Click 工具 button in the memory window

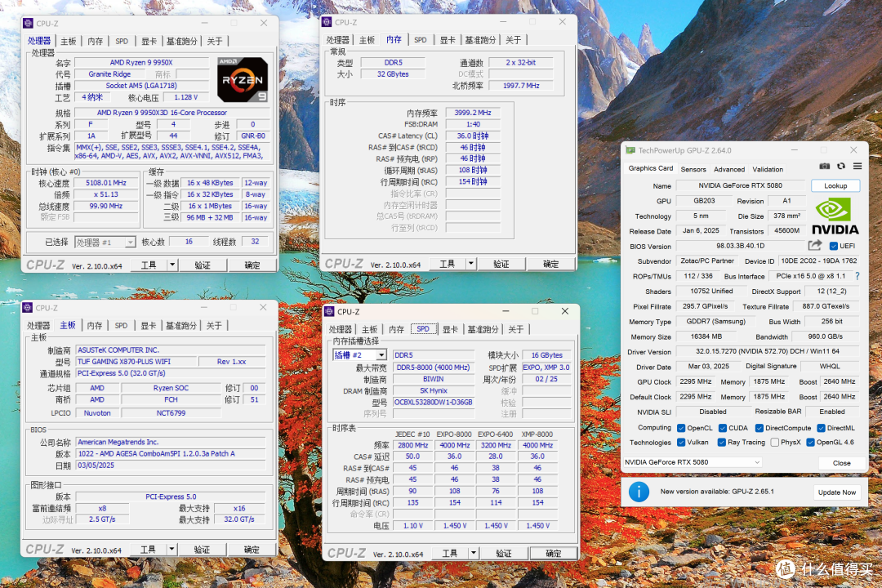point(448,263)
